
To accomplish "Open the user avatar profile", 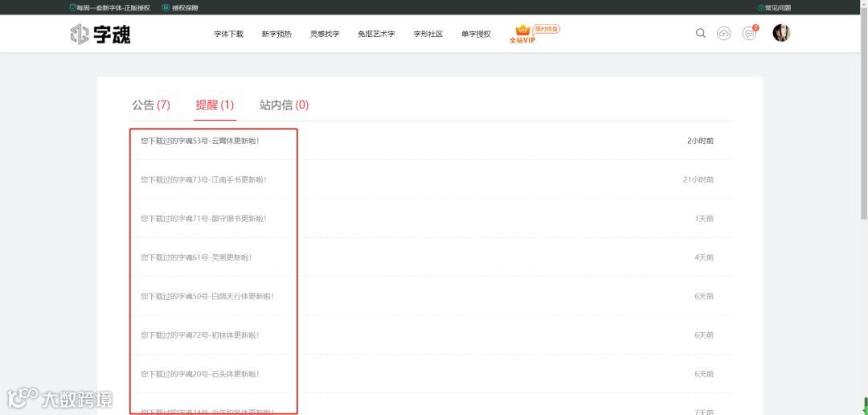I will 781,33.
